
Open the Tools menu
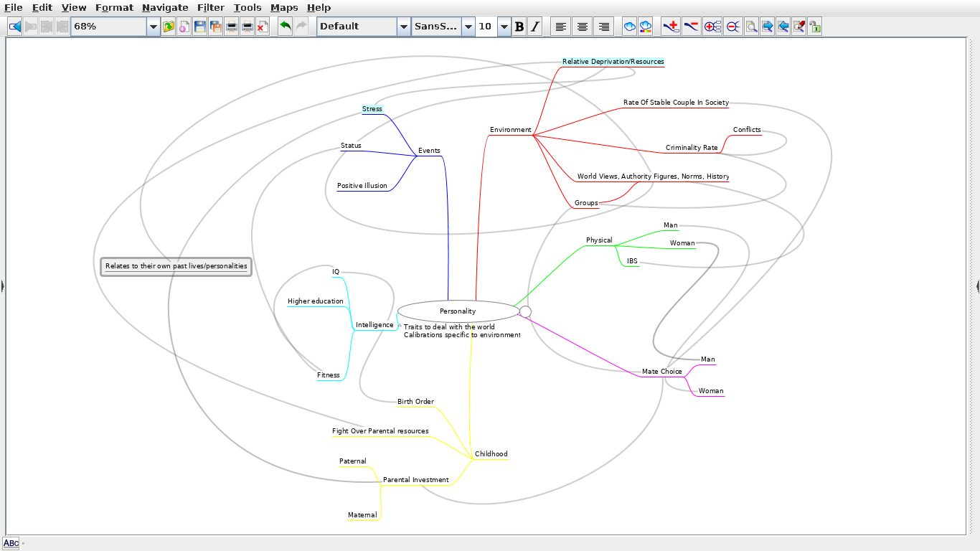pos(248,8)
